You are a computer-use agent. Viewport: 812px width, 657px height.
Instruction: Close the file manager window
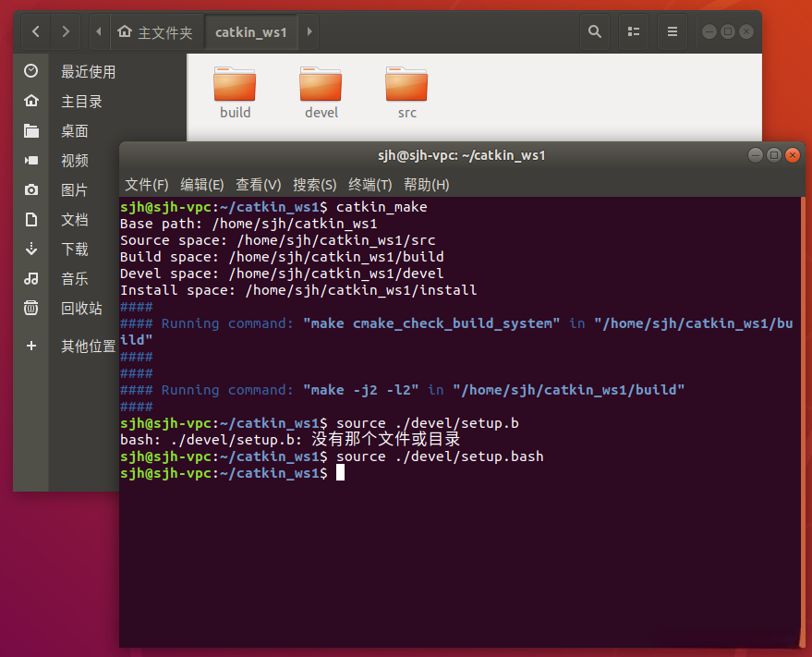[x=746, y=31]
